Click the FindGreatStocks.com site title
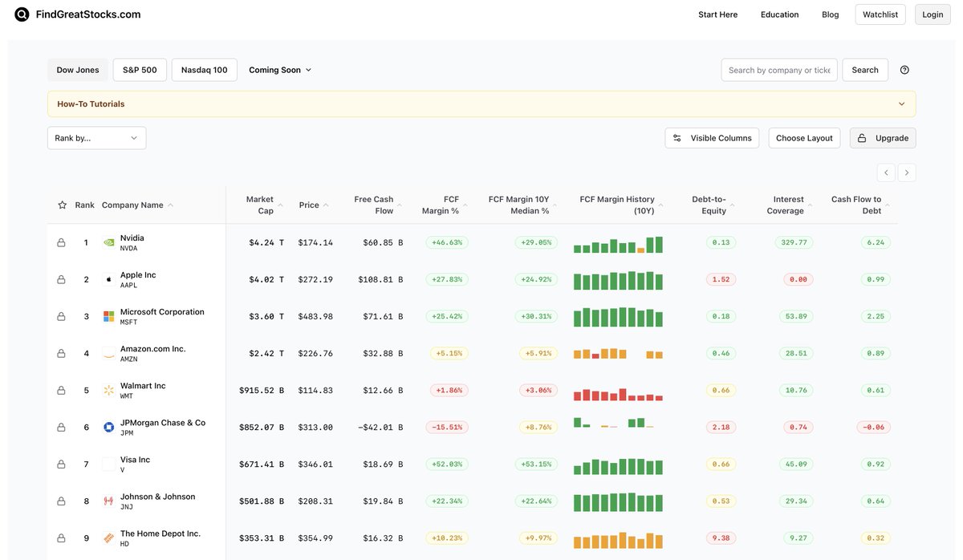 click(88, 14)
